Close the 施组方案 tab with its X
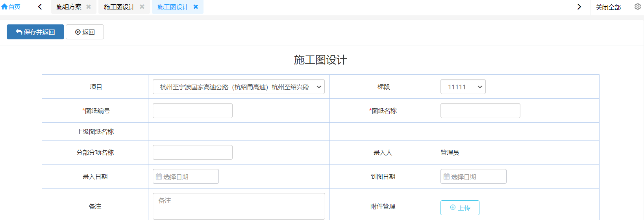 [89, 7]
